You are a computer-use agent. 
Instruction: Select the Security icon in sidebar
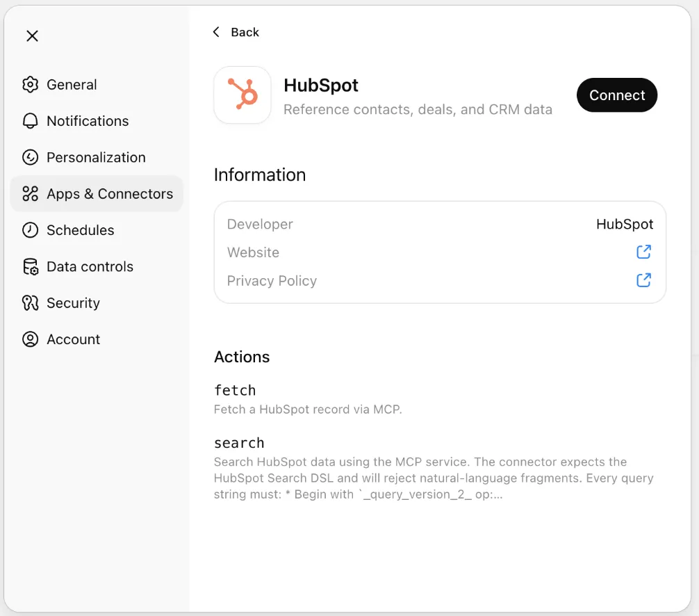(31, 302)
